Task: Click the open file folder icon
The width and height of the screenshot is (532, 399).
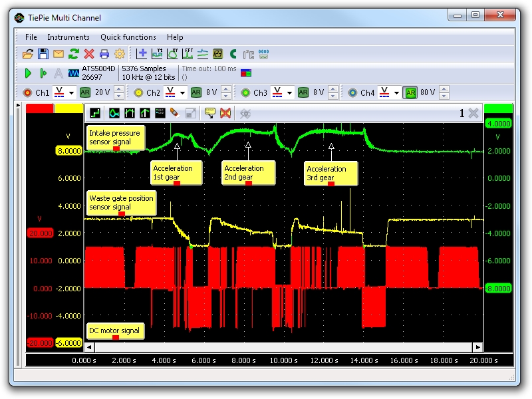Action: tap(28, 54)
